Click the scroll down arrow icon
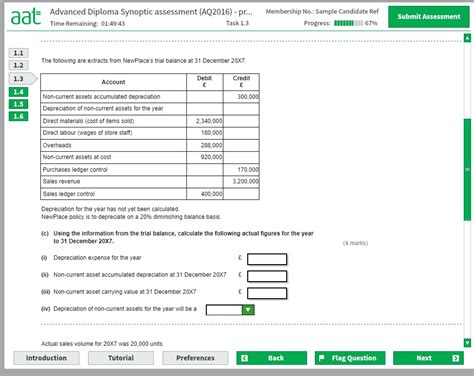 [x=467, y=343]
